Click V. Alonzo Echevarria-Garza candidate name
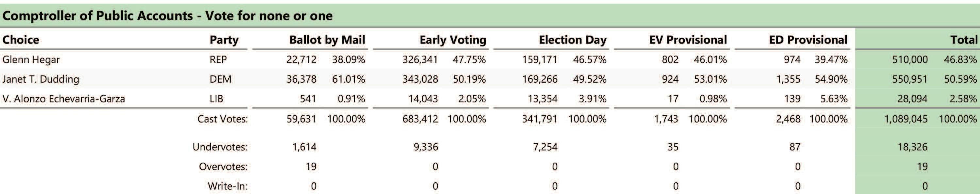980x194 pixels. pyautogui.click(x=63, y=99)
